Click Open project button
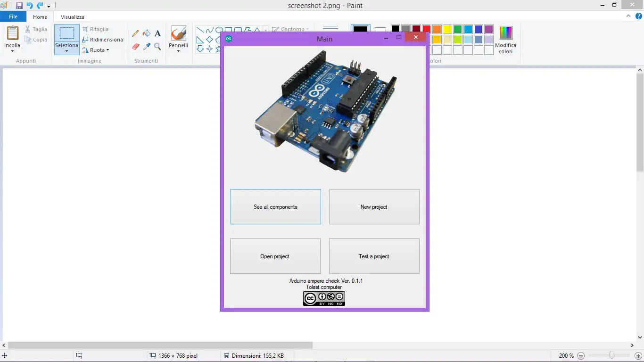The width and height of the screenshot is (644, 362). (x=275, y=256)
